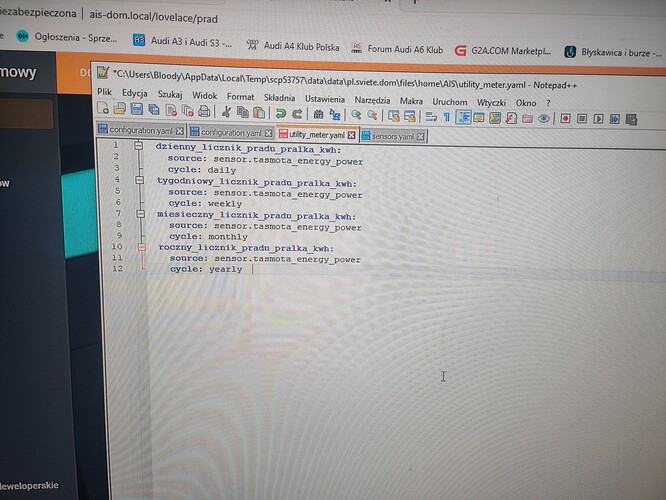This screenshot has height=500, width=666.
Task: Undo the last edit with the green arrow
Action: click(280, 113)
